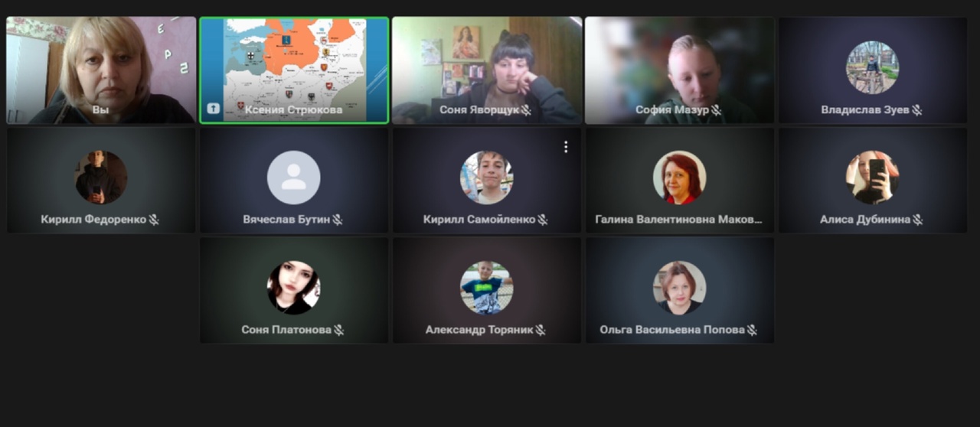Click muted mic icon beside София Мазур
This screenshot has width=980, height=427.
pyautogui.click(x=716, y=110)
